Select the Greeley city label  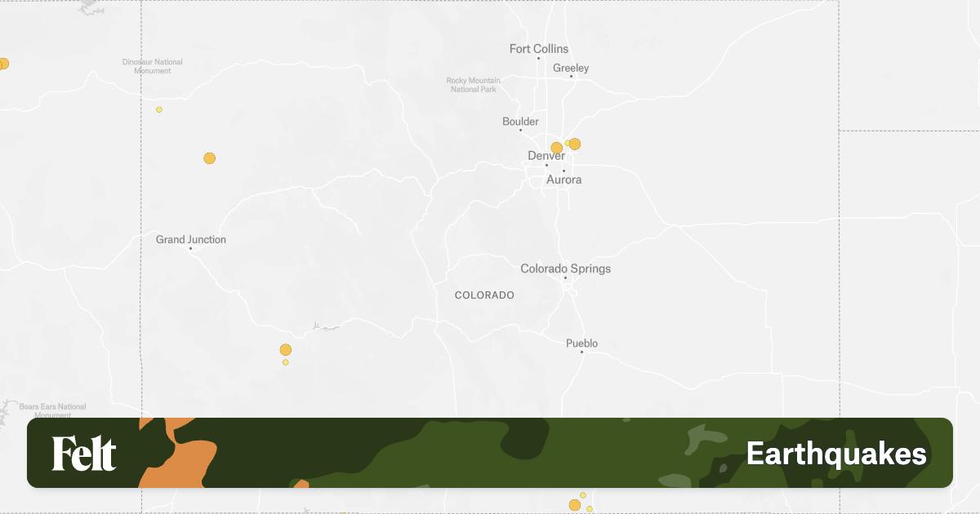coord(571,68)
